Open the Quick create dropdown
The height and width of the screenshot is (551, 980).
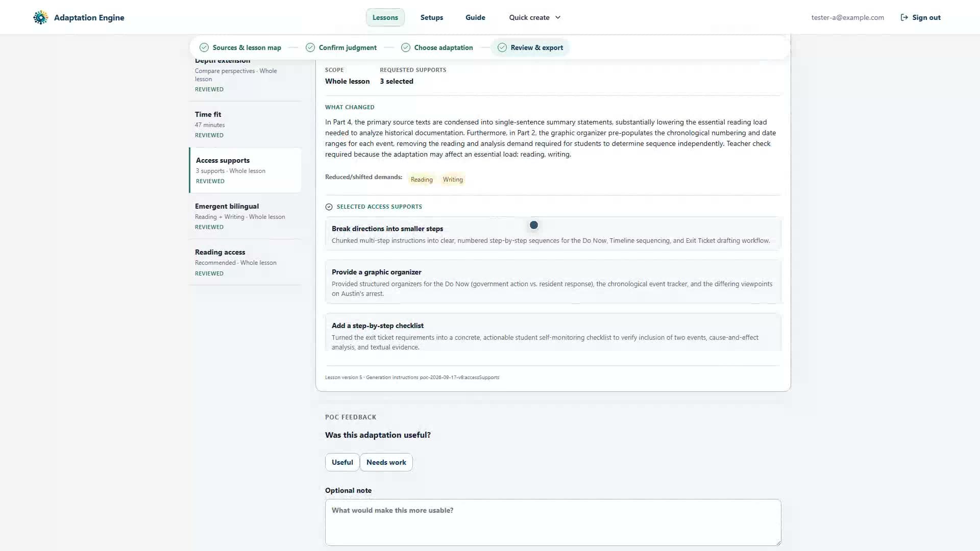point(534,17)
